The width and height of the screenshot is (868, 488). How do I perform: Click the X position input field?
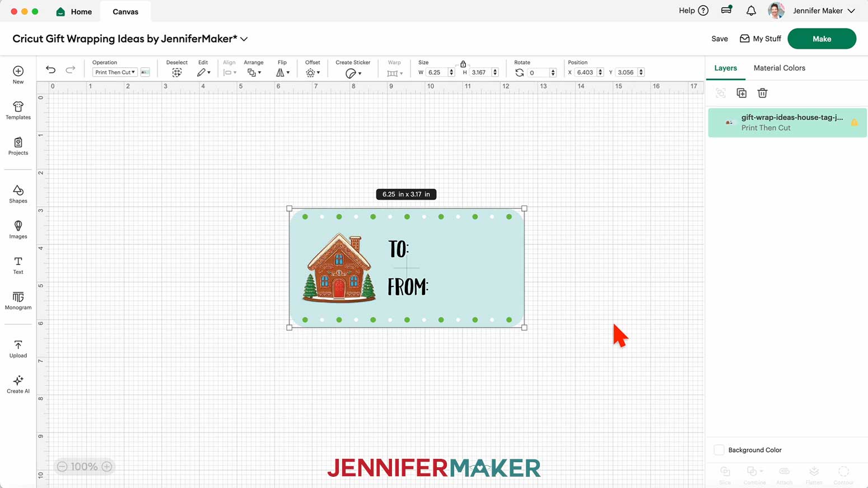pyautogui.click(x=585, y=72)
